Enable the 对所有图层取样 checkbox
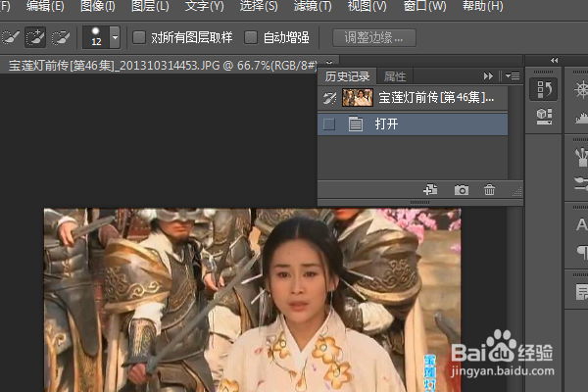 (x=139, y=37)
